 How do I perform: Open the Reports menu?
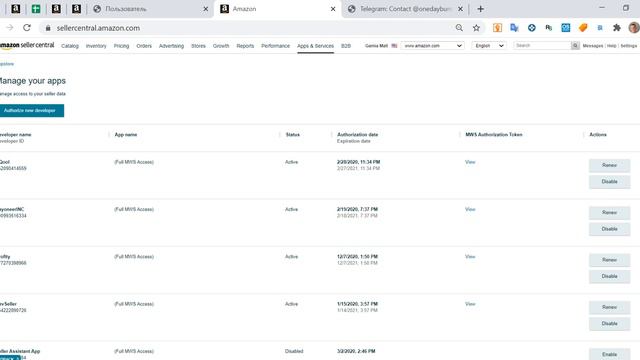pyautogui.click(x=245, y=46)
